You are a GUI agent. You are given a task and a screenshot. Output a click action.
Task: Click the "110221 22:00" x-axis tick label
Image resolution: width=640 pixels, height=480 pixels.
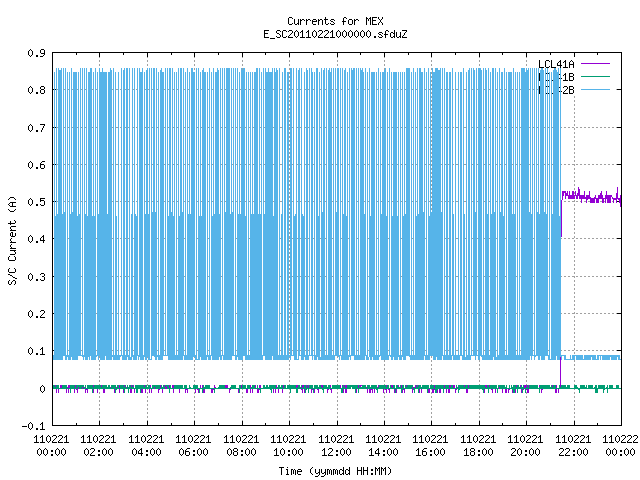click(573, 446)
